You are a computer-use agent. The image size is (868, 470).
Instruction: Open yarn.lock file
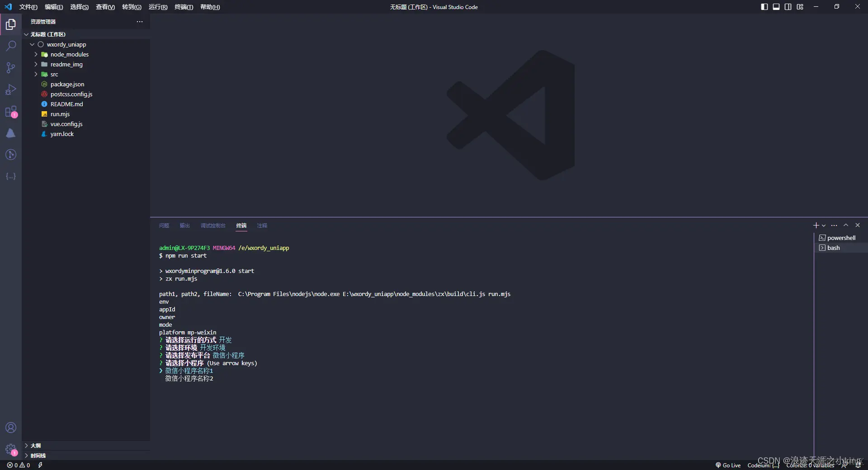click(86, 134)
